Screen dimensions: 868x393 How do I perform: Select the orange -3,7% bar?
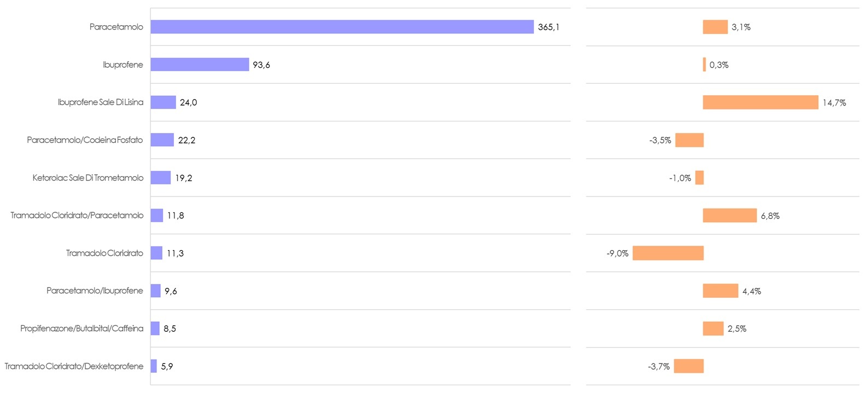pos(689,366)
